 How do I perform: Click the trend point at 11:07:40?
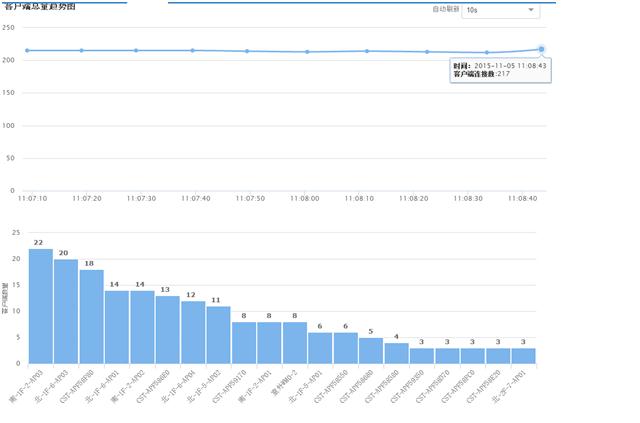pyautogui.click(x=193, y=51)
